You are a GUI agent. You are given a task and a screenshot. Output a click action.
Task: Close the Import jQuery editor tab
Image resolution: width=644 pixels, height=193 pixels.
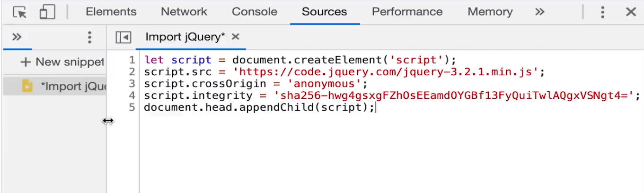click(236, 36)
